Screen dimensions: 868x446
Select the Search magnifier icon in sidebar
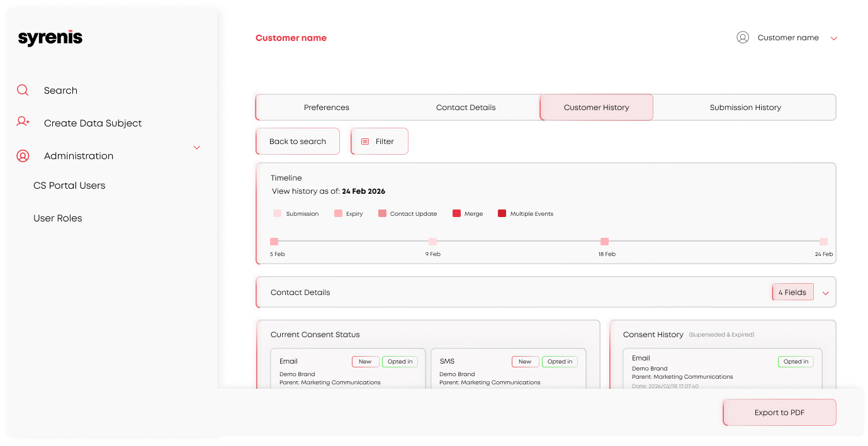tap(22, 90)
